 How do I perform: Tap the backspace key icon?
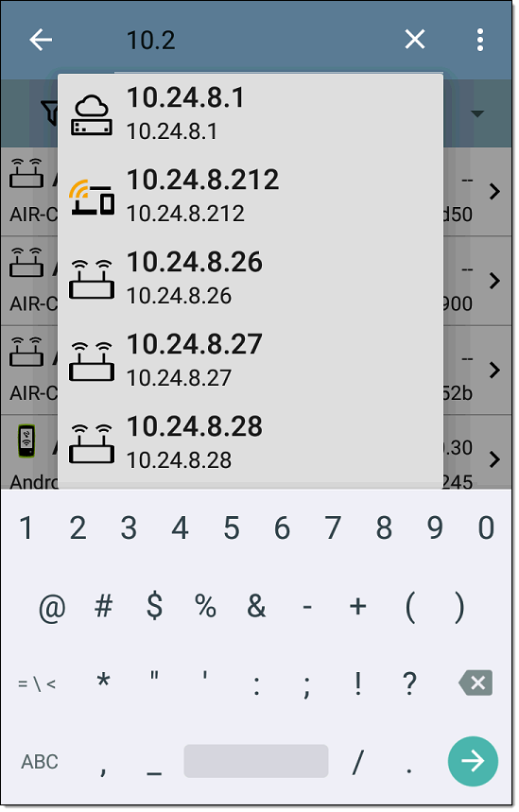tap(476, 683)
